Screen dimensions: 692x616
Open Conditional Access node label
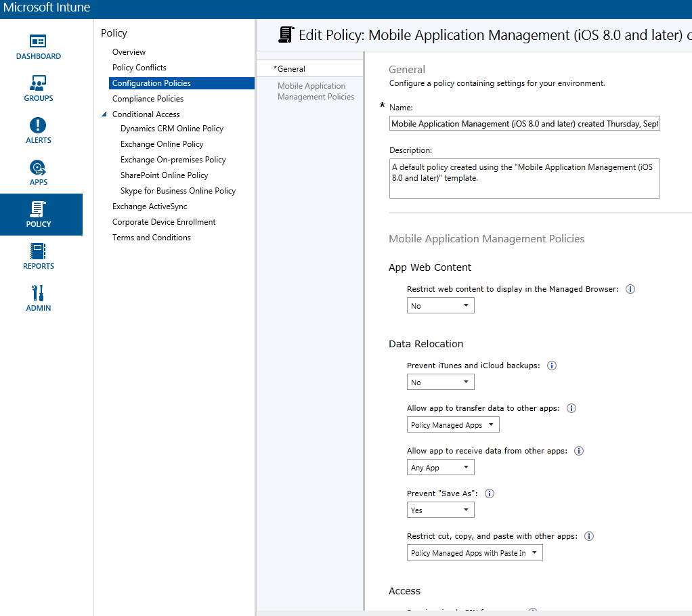pyautogui.click(x=146, y=114)
